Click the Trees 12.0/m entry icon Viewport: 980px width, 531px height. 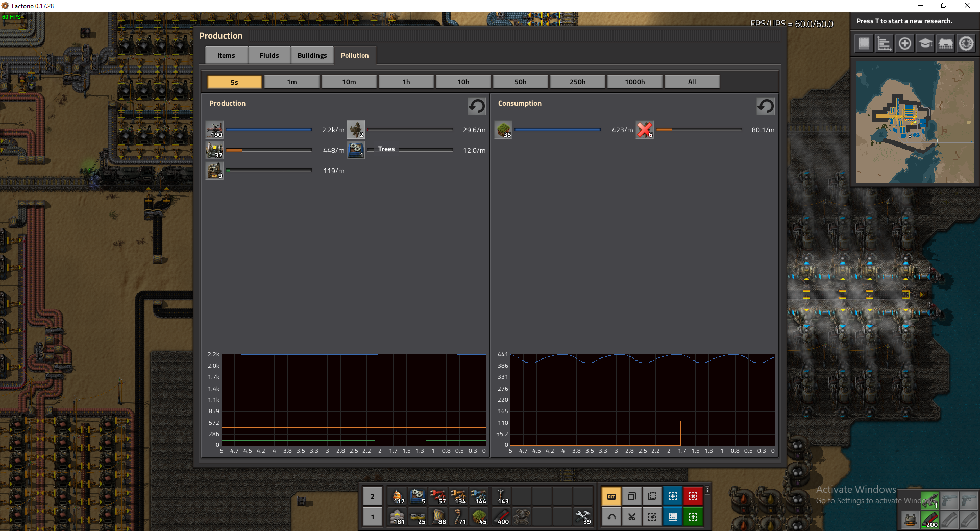356,150
